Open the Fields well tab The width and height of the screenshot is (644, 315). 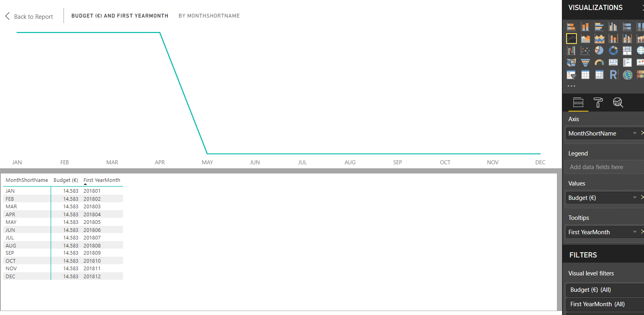coord(578,103)
